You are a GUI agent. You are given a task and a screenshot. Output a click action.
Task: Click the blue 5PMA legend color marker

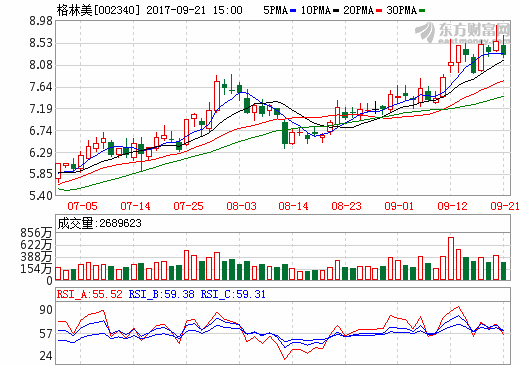pos(293,11)
